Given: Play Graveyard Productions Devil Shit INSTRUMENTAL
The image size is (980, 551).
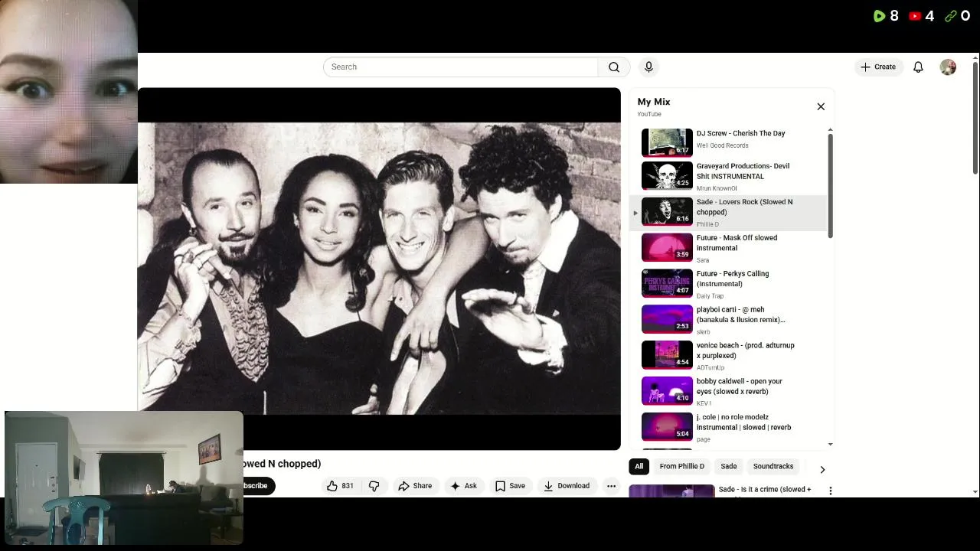Looking at the screenshot, I should (x=743, y=171).
